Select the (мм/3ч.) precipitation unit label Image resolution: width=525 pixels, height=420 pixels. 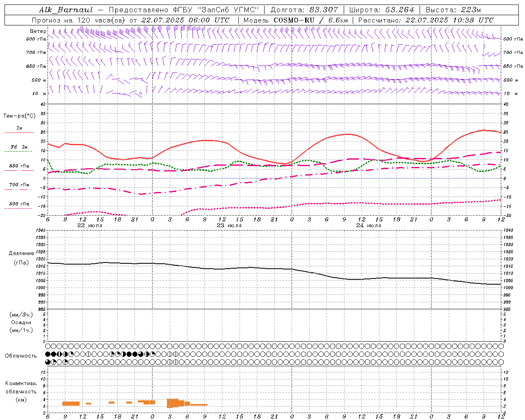[x=21, y=315]
